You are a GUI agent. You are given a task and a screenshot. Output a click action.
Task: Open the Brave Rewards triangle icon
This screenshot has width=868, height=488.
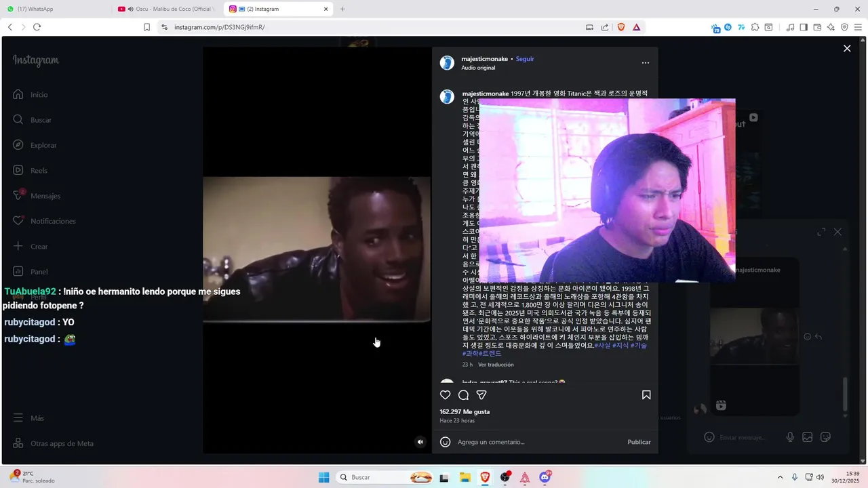[x=636, y=27]
